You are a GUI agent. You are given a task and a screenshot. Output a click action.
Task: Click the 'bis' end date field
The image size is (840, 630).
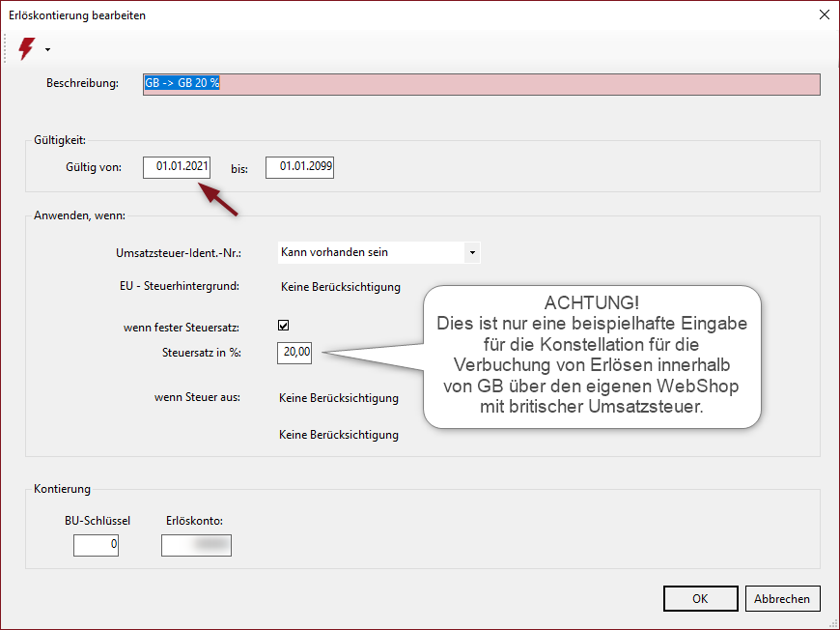click(x=299, y=167)
